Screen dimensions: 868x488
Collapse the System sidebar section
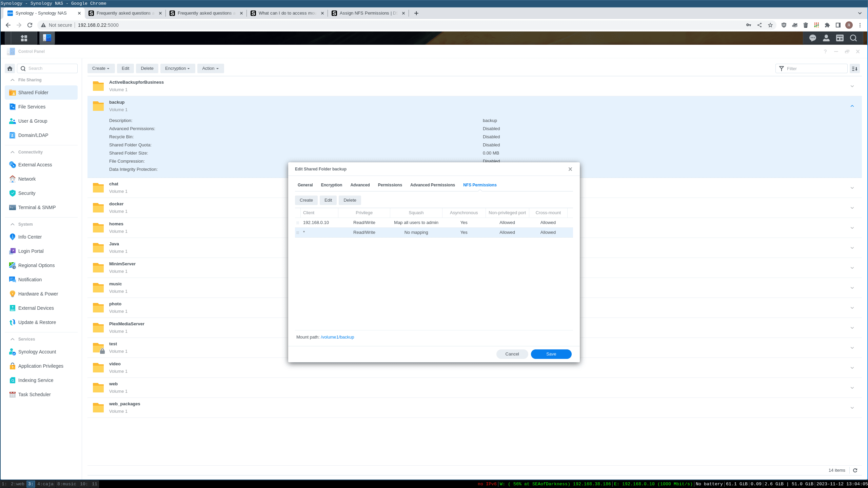[13, 224]
